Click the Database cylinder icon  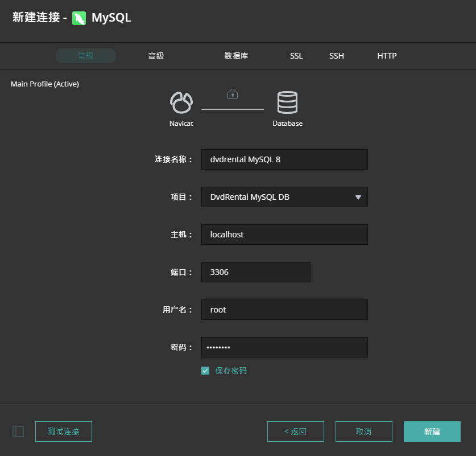coord(288,102)
